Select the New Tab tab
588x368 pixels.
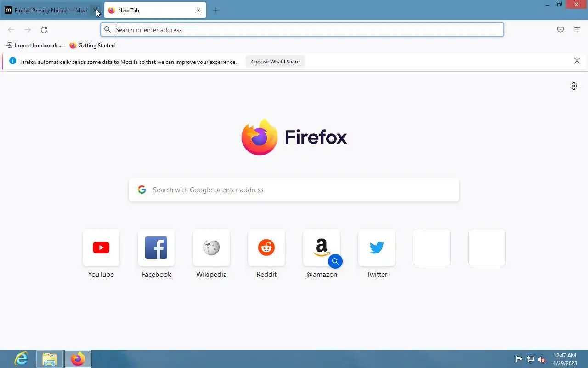tap(155, 10)
